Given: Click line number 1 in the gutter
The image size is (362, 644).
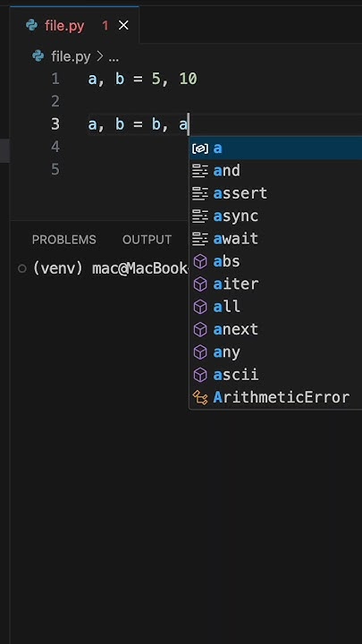Looking at the screenshot, I should tap(55, 79).
